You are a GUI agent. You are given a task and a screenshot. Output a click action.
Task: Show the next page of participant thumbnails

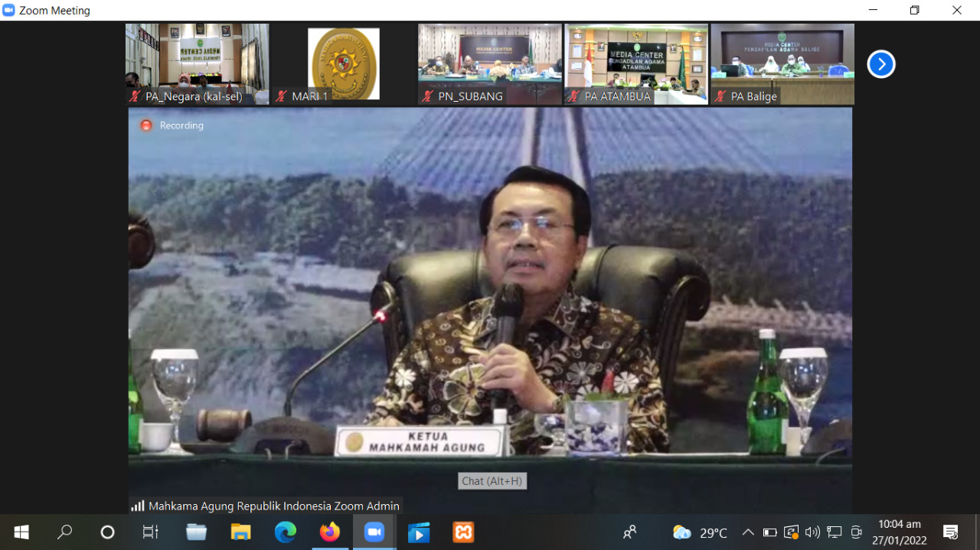[x=881, y=64]
